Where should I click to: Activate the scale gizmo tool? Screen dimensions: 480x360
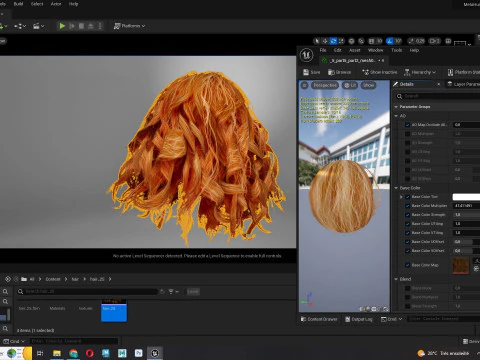pos(341,41)
